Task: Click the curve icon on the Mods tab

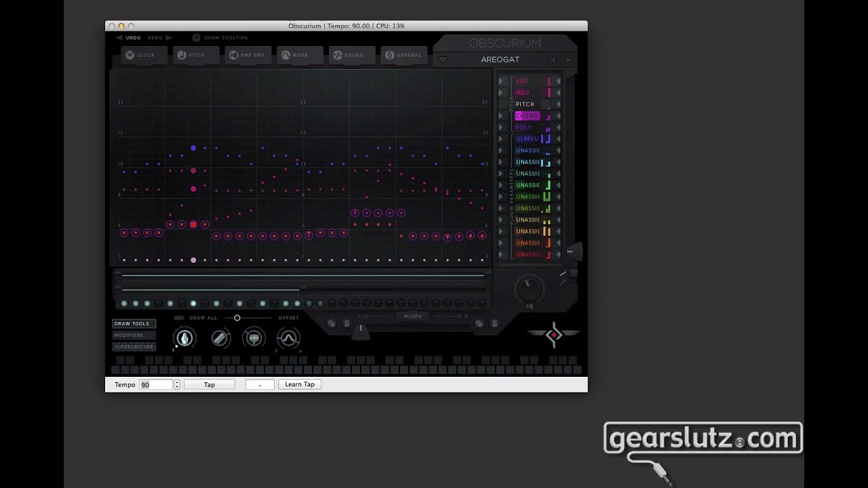Action: click(285, 55)
